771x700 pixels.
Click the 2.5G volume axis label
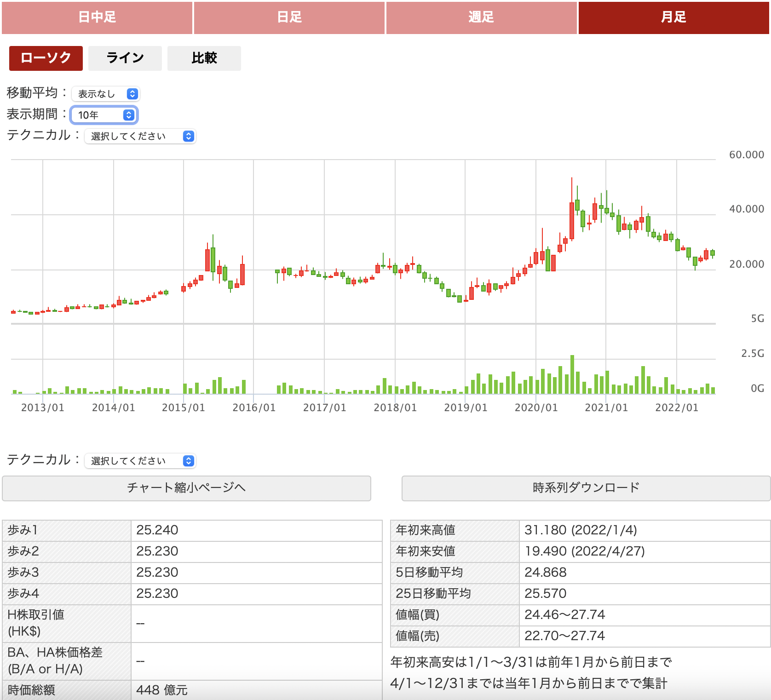click(x=753, y=353)
